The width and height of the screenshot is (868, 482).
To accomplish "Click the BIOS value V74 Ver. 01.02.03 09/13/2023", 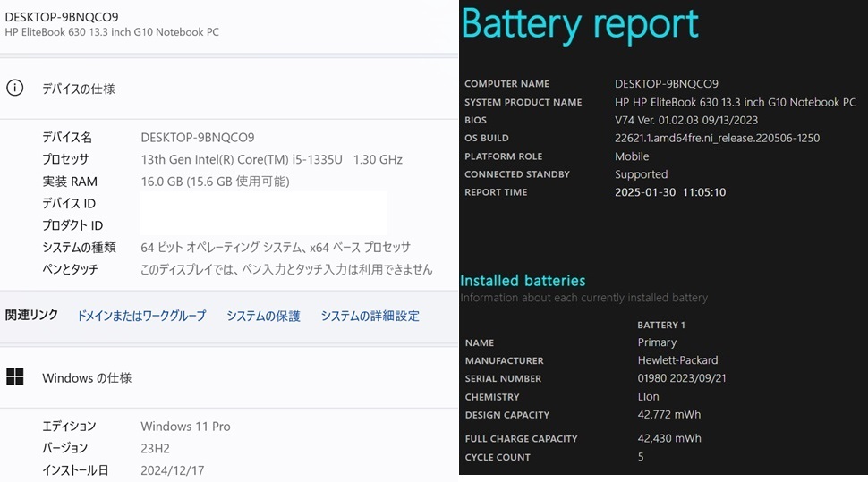I will (686, 120).
